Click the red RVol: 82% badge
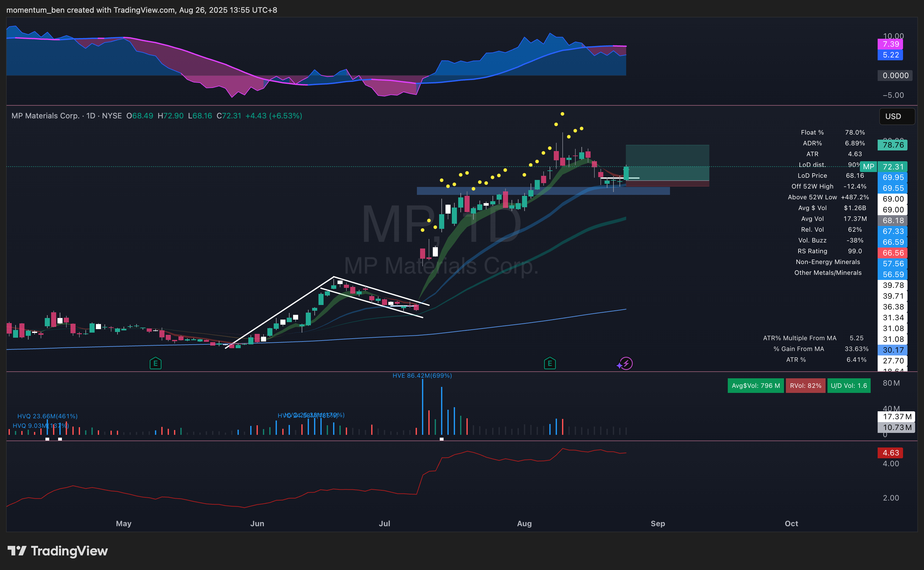Image resolution: width=924 pixels, height=570 pixels. point(805,386)
